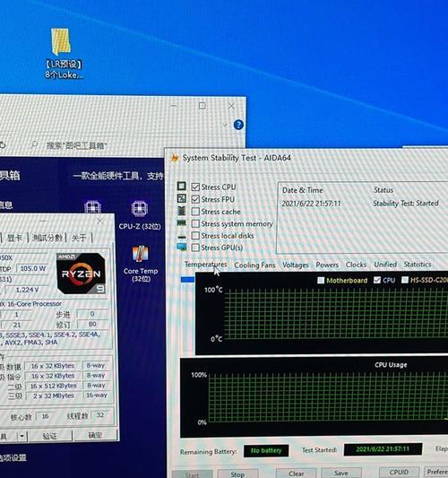Uncheck the Stress CPU checkbox
Image resolution: width=448 pixels, height=478 pixels.
coord(195,187)
